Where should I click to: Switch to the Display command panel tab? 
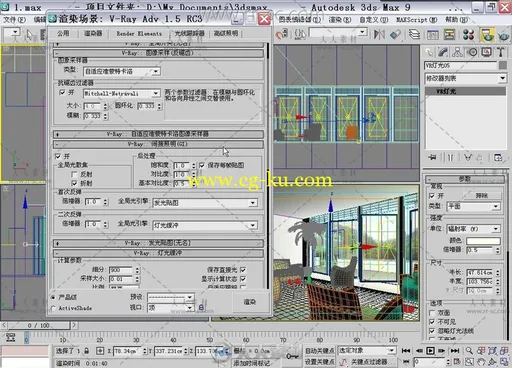pos(486,52)
